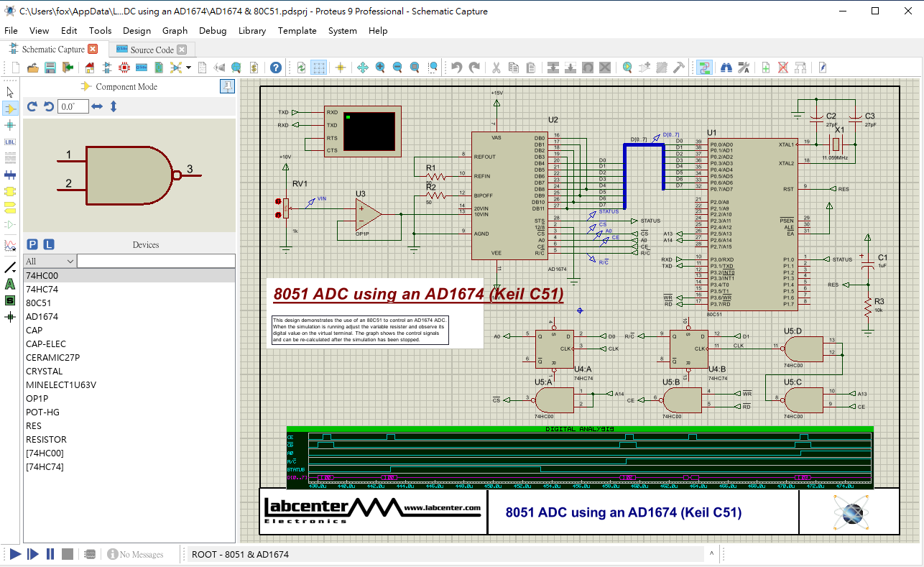Screen dimensions: 924x567
Task: Select 2D Graphics Text Mode tool
Action: pos(10,284)
